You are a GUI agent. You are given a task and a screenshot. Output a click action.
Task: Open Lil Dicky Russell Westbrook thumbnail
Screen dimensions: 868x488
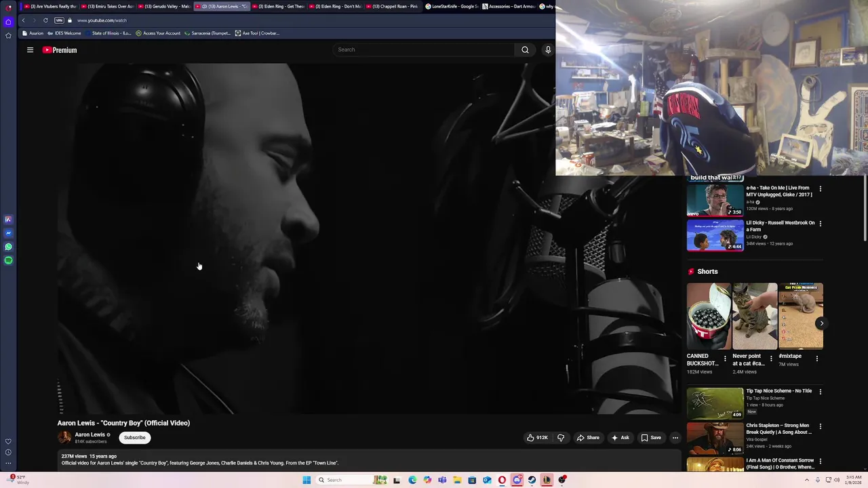(x=715, y=235)
